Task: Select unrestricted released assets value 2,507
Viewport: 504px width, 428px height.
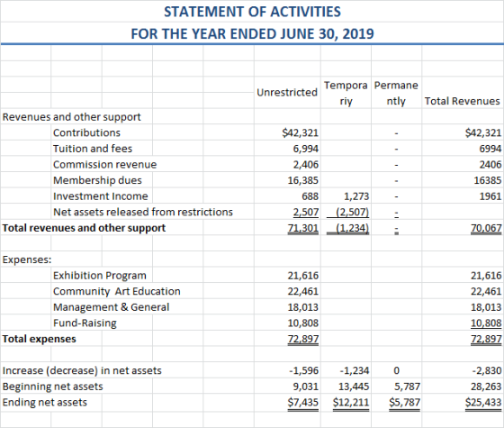Action: click(x=306, y=212)
